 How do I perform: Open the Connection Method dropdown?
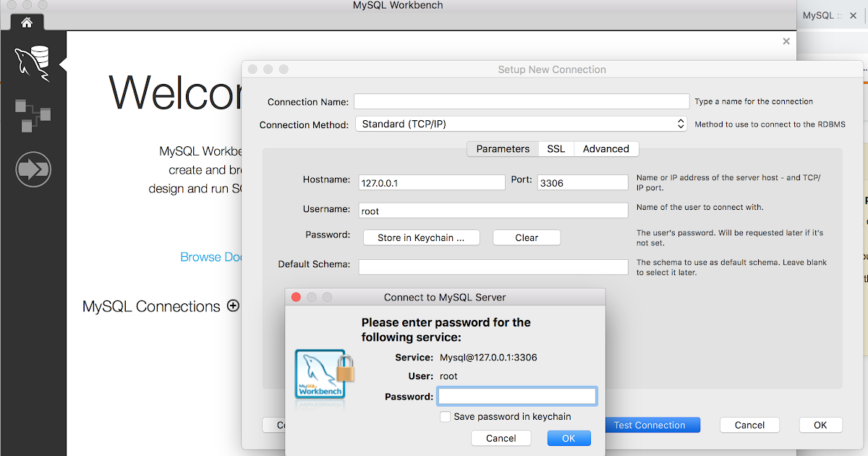click(x=521, y=124)
